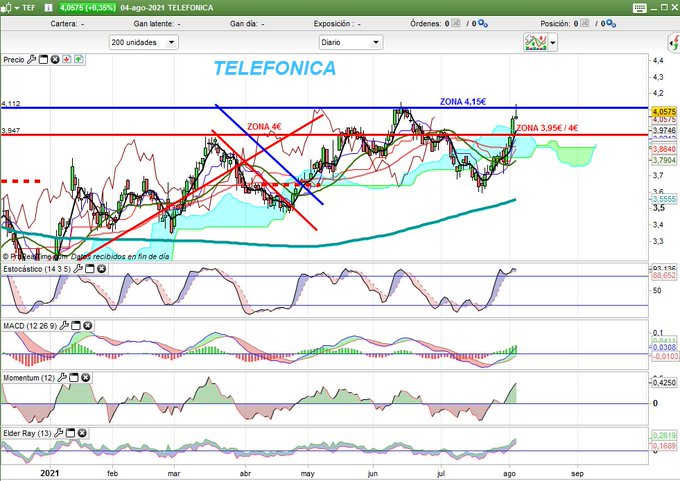Open Estocástico indicator settings wrench

click(78, 269)
